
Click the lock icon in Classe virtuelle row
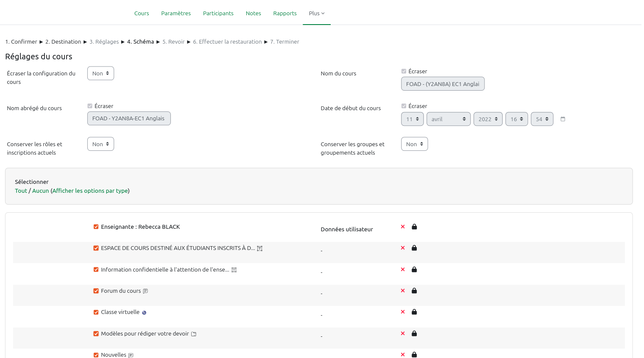pyautogui.click(x=414, y=312)
